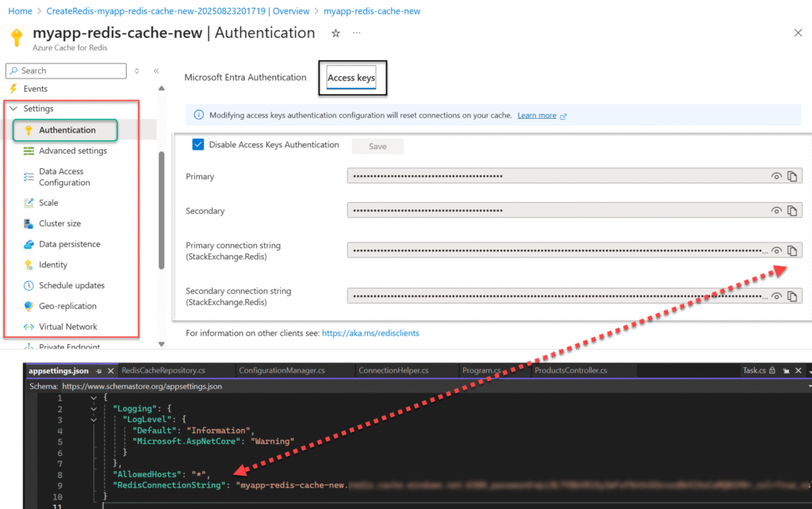Copy the Secondary connection string
The width and height of the screenshot is (812, 509).
point(792,297)
